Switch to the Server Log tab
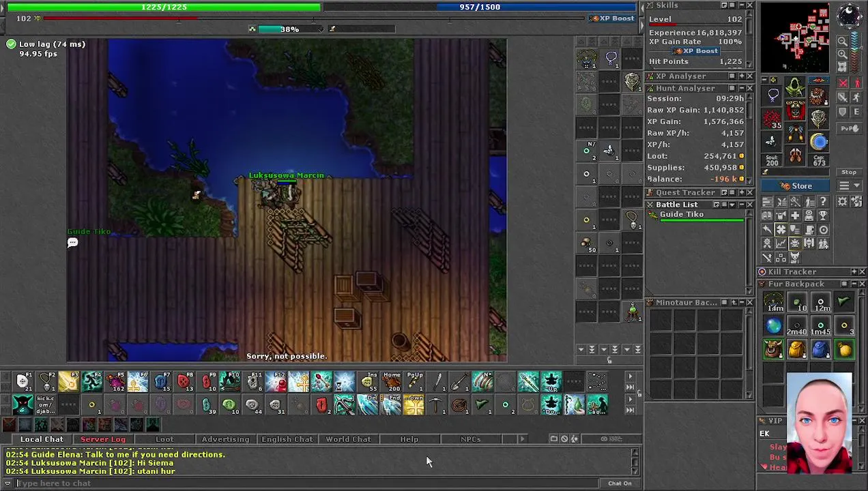 click(x=103, y=439)
